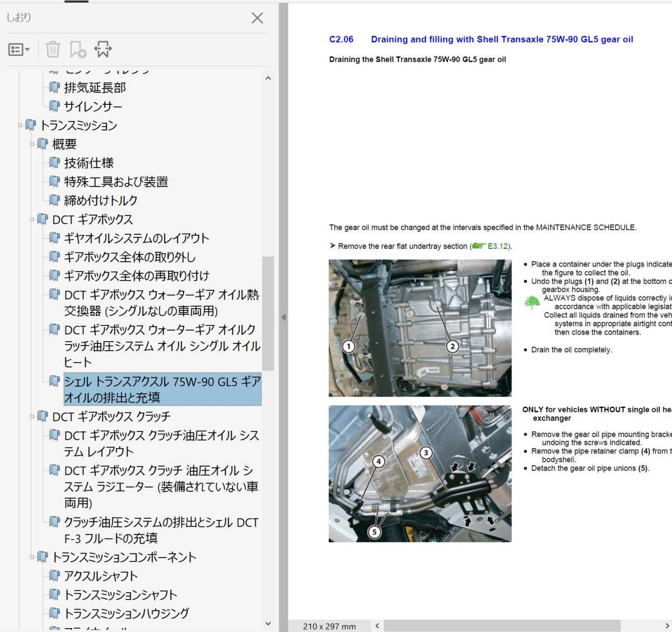Add a new bookmark
672x632 pixels.
(x=78, y=49)
